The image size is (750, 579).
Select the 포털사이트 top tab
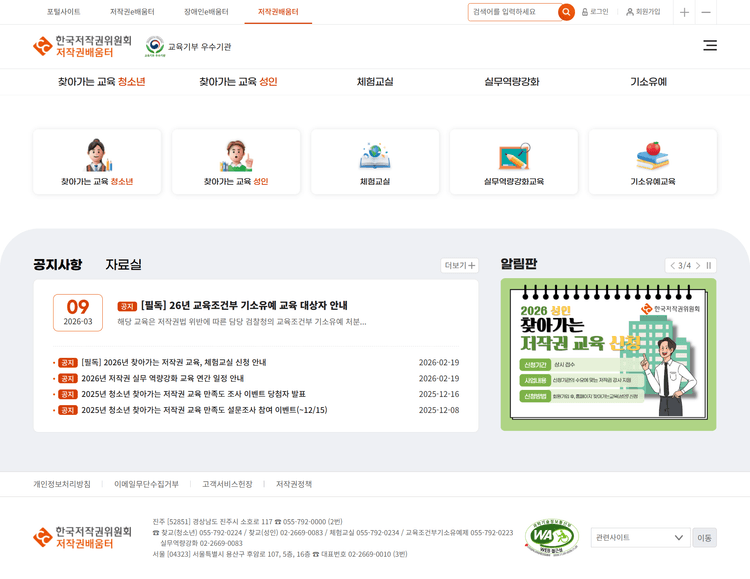point(64,12)
